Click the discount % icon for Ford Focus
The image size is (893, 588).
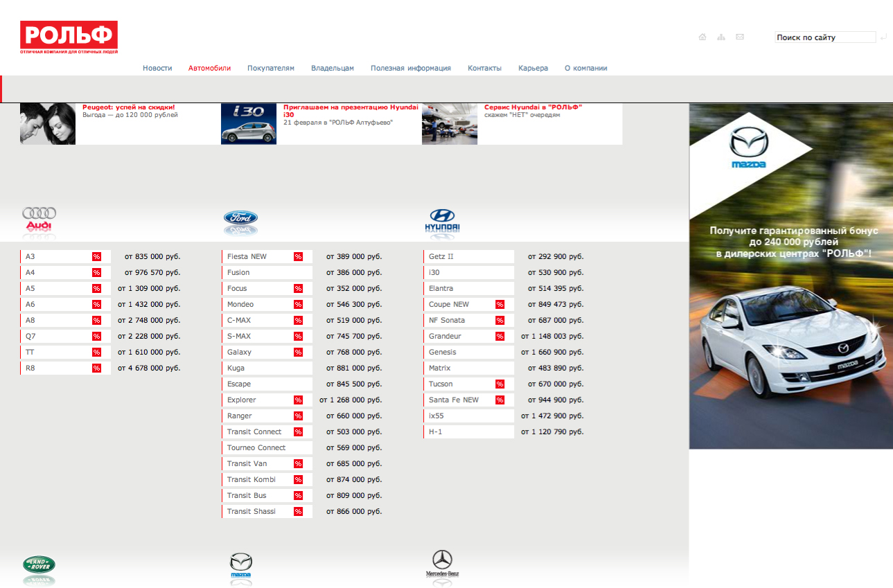click(298, 289)
